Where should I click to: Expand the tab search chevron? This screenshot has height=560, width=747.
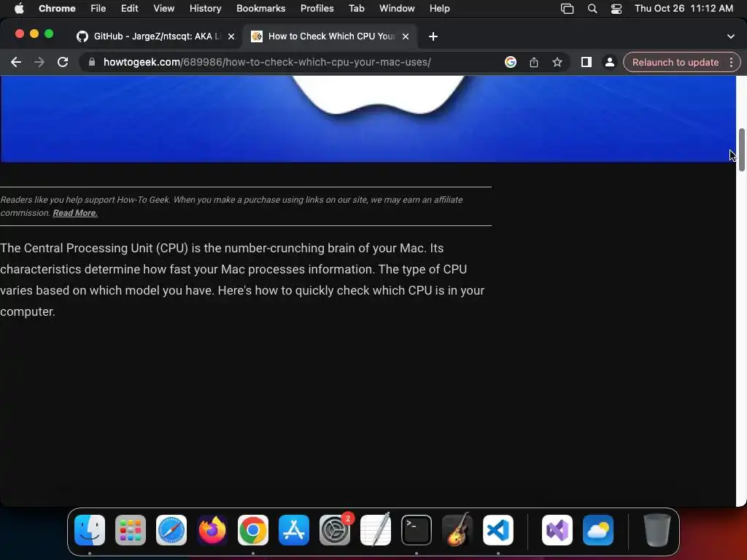[730, 36]
